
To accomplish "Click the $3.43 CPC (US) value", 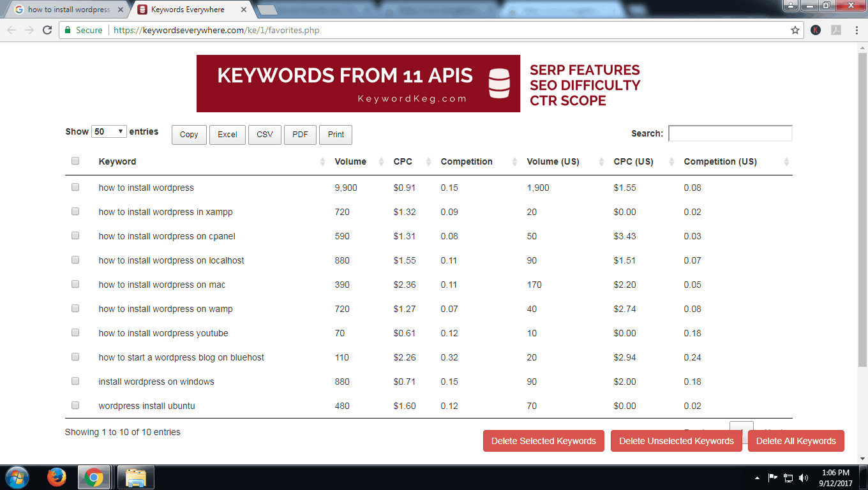I will point(625,236).
